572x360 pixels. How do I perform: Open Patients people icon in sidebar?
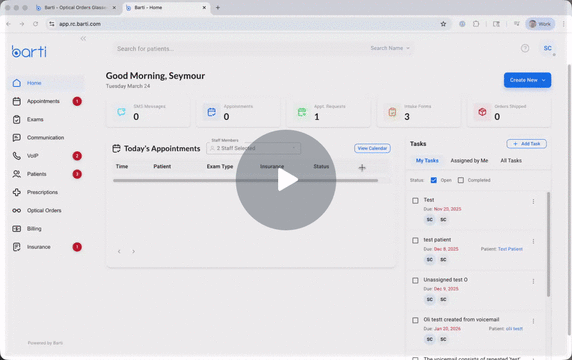tap(16, 174)
